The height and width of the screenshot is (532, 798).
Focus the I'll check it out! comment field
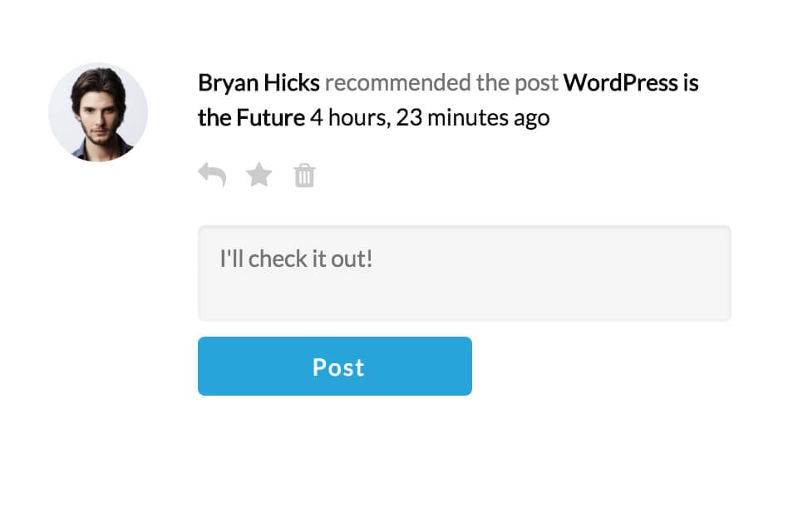coord(464,273)
